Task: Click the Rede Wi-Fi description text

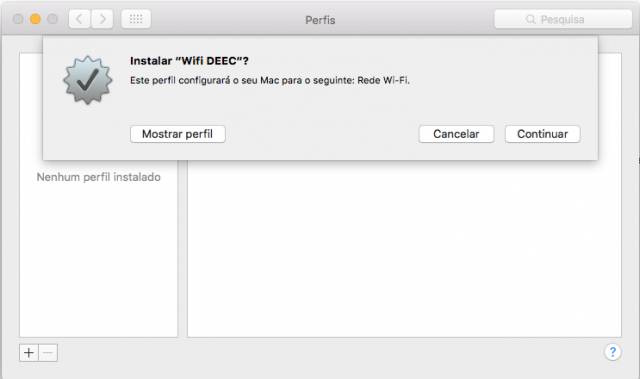Action: 383,80
